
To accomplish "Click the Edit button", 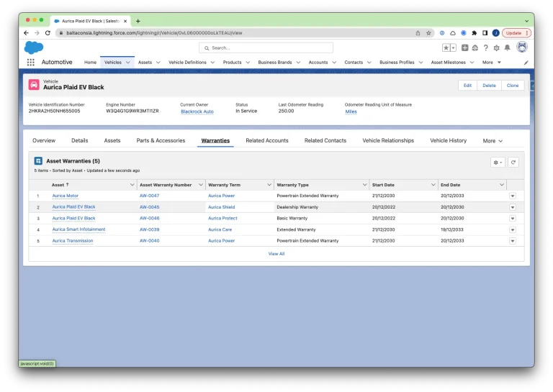I will [467, 85].
